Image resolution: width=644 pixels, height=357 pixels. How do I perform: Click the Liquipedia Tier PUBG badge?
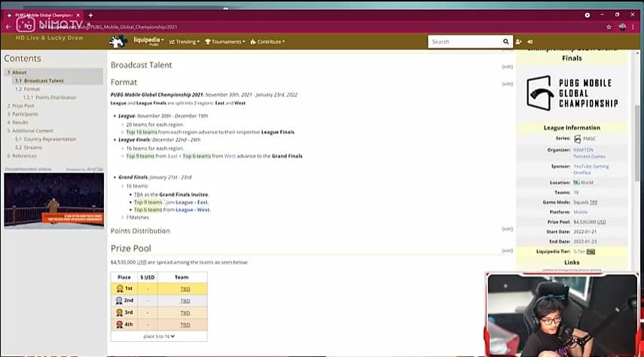pyautogui.click(x=591, y=252)
